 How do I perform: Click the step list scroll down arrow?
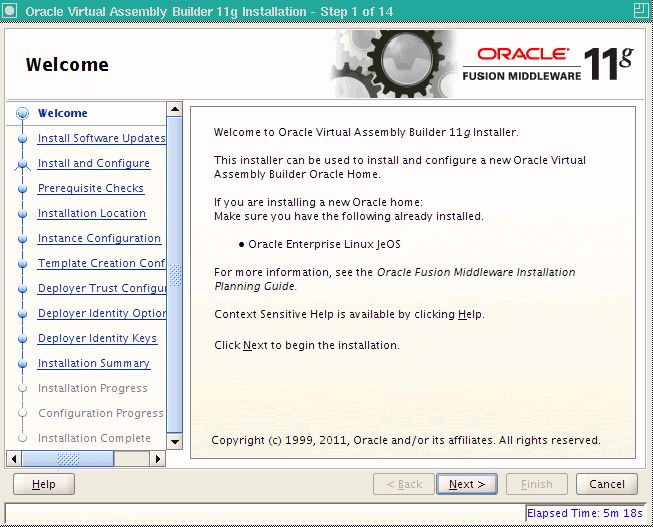pyautogui.click(x=174, y=442)
